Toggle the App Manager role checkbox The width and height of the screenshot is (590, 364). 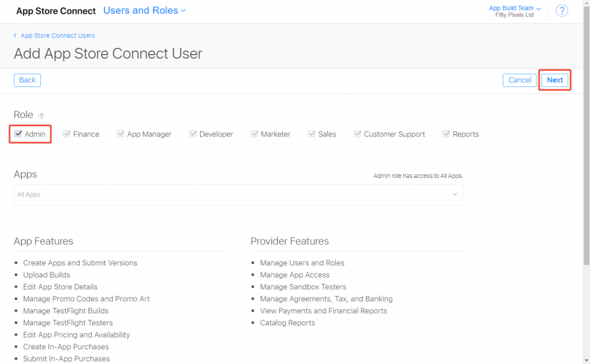tap(120, 134)
